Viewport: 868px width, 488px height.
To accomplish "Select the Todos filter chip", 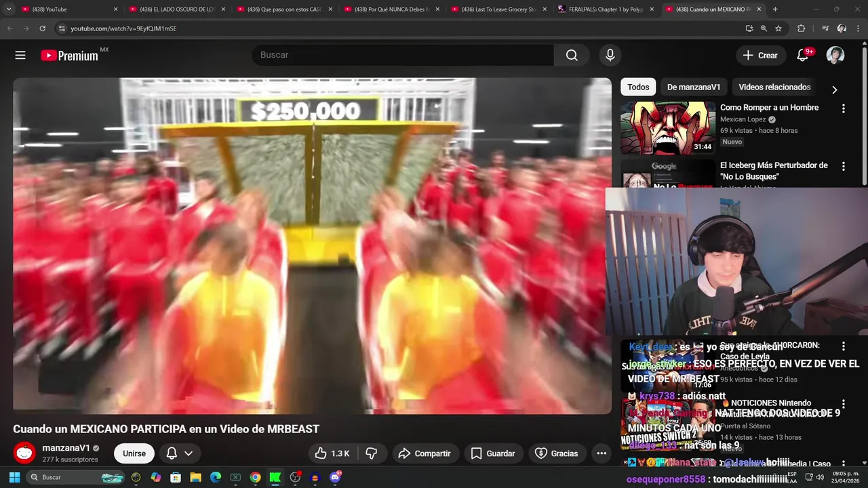I will click(638, 87).
